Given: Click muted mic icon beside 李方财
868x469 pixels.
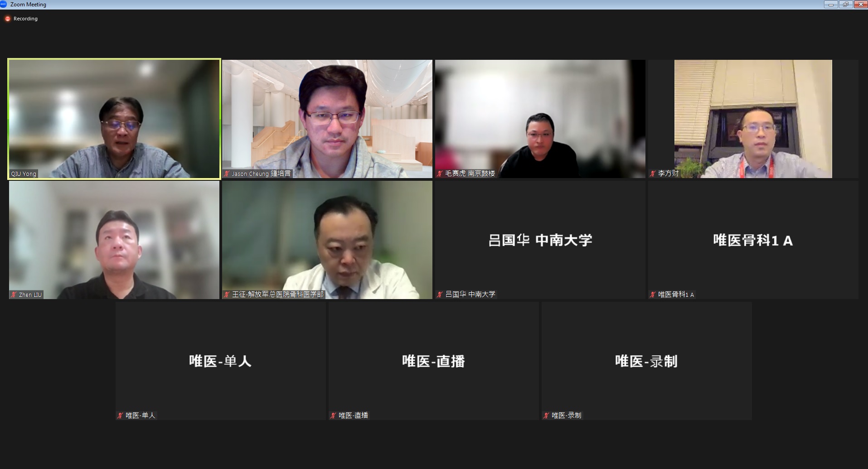Looking at the screenshot, I should point(653,174).
